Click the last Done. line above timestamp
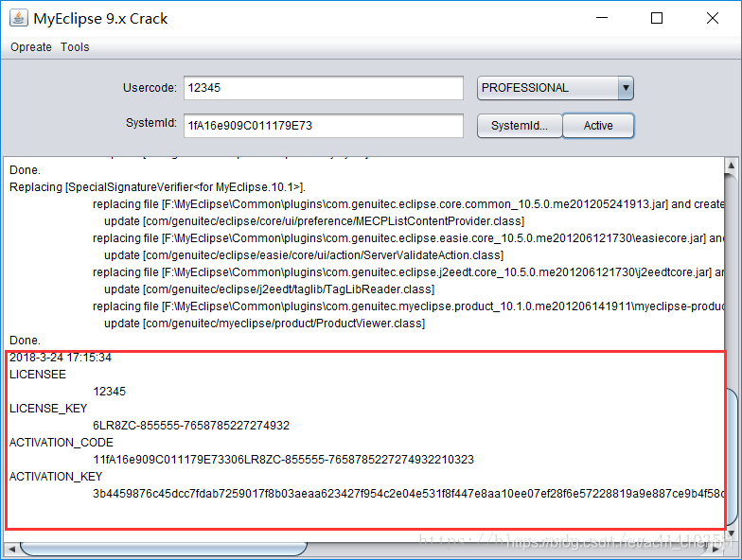The image size is (742, 560). coord(25,341)
